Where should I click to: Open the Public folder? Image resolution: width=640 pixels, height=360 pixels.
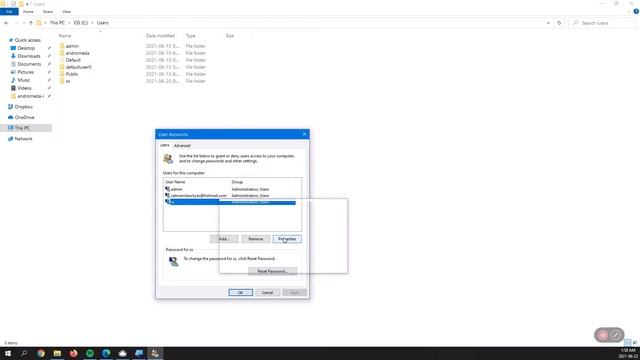(x=72, y=74)
